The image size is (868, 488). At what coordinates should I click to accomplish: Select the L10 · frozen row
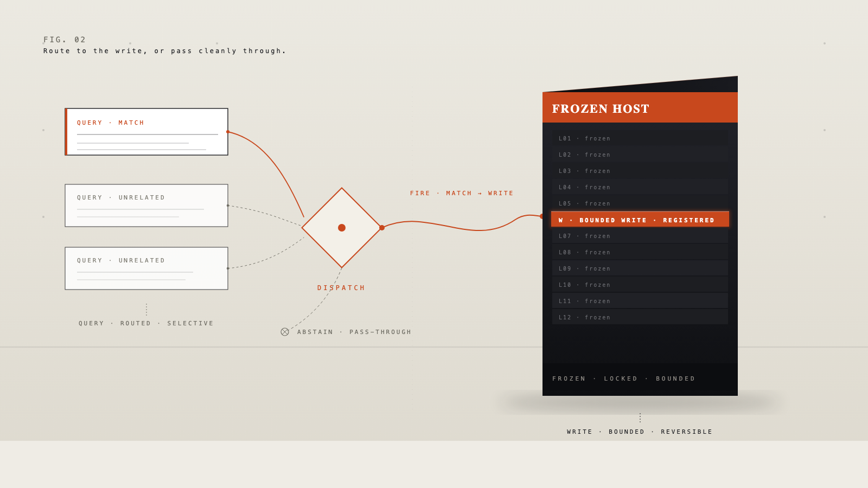640,284
